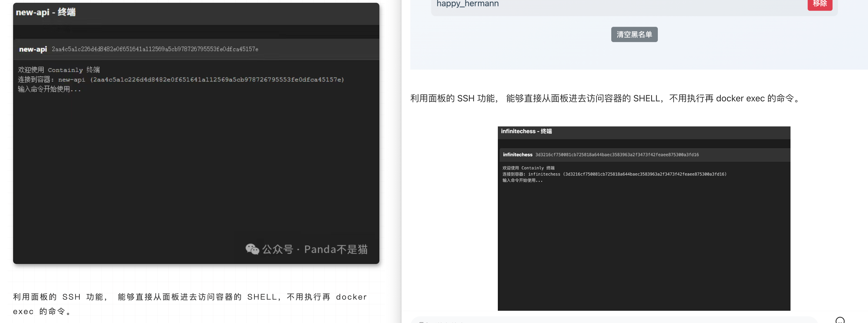Open the infinitechess terminal screenshot image
This screenshot has width=868, height=323.
pyautogui.click(x=644, y=242)
